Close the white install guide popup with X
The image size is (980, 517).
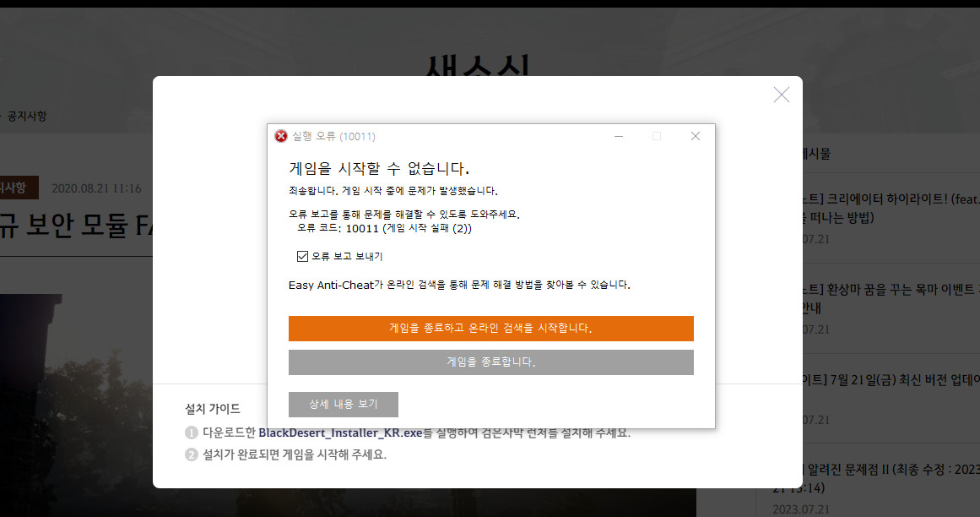[x=782, y=95]
